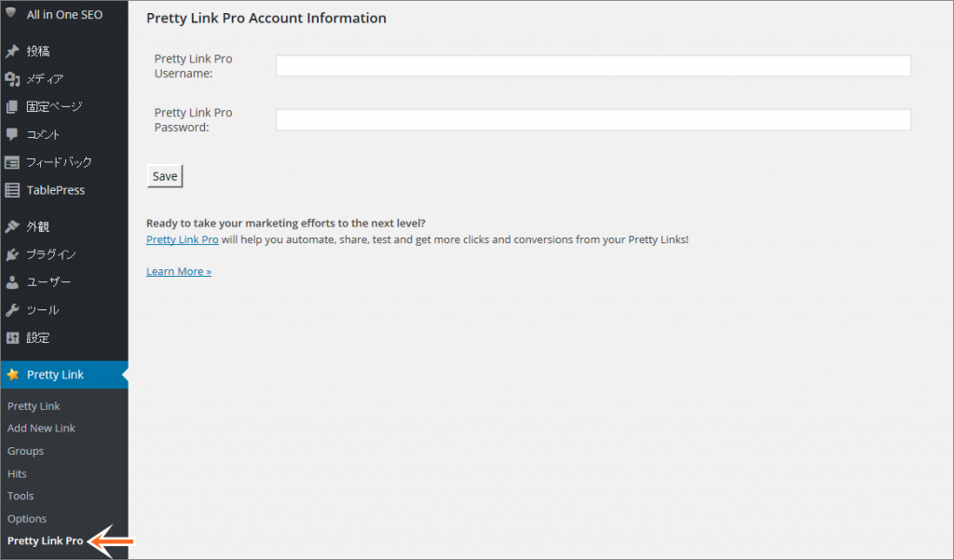
Task: Select the TablePress table icon
Action: click(15, 190)
